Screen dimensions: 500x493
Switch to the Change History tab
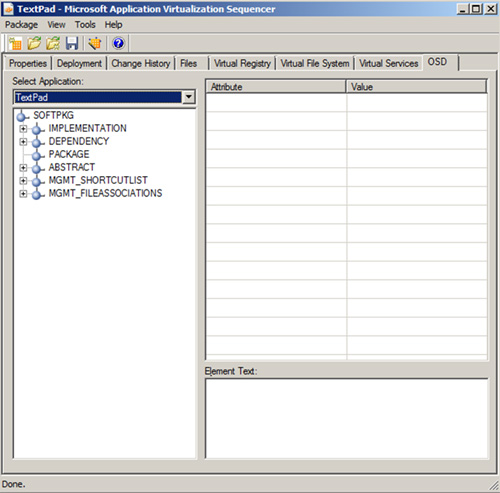tap(140, 63)
